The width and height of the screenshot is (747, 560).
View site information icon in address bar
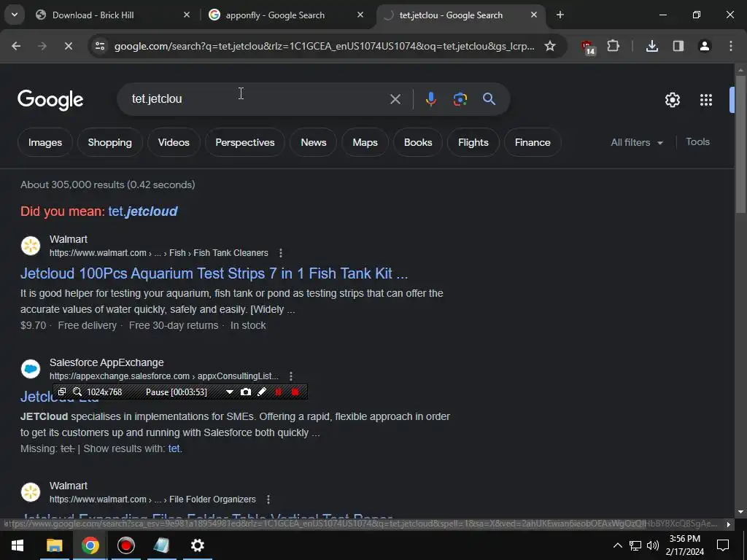pyautogui.click(x=100, y=46)
